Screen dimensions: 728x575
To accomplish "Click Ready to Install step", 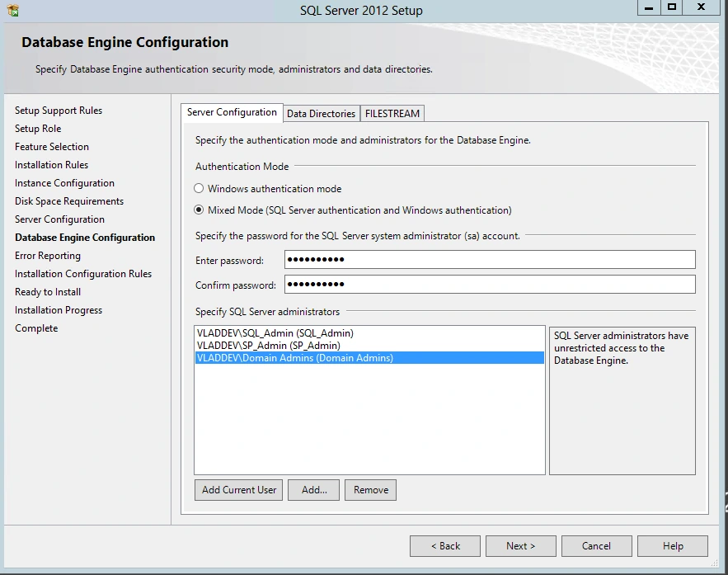I will [x=48, y=292].
